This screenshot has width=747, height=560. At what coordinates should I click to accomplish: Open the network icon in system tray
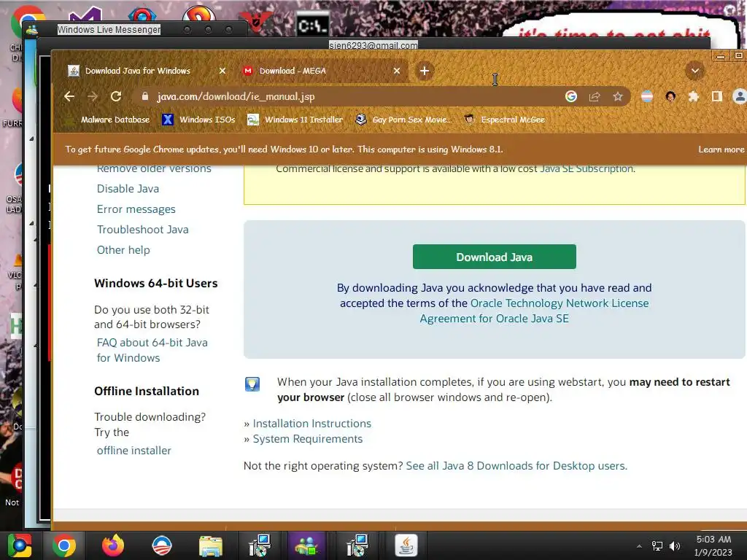[x=657, y=546]
